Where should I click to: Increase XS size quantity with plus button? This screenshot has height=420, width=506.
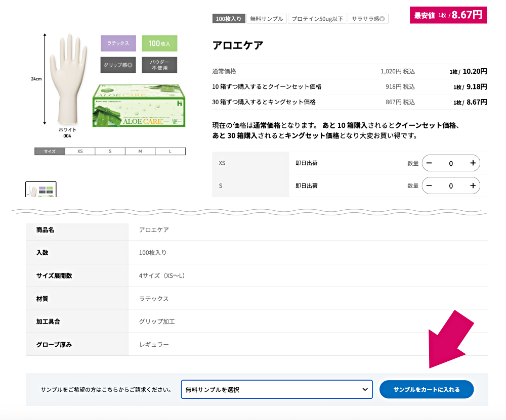point(473,163)
